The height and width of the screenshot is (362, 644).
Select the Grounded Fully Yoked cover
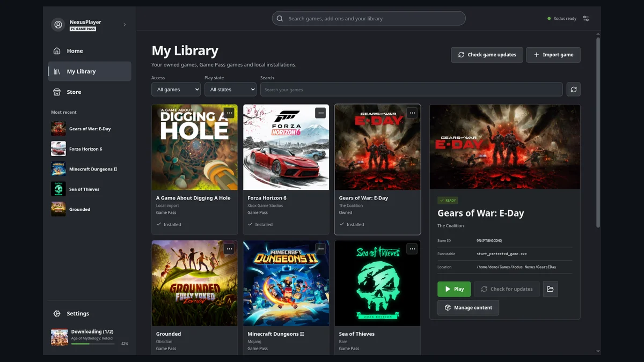195,283
